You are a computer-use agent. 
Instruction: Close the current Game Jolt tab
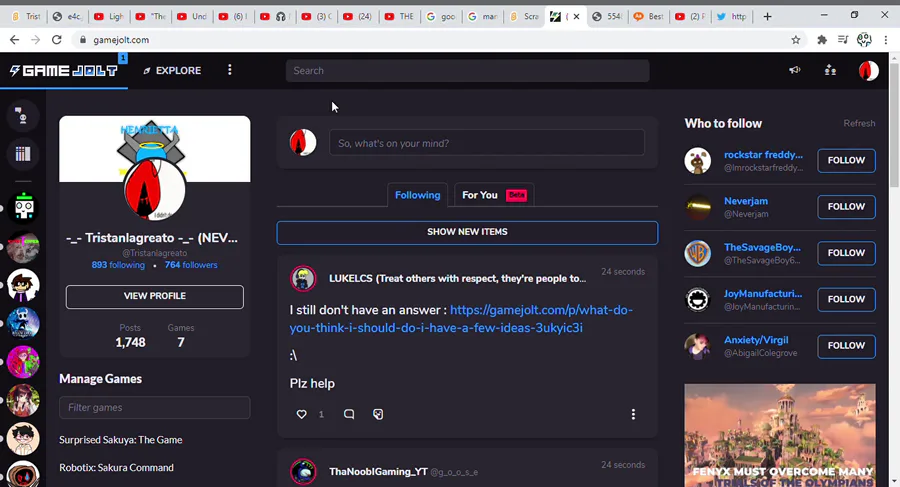pyautogui.click(x=576, y=17)
